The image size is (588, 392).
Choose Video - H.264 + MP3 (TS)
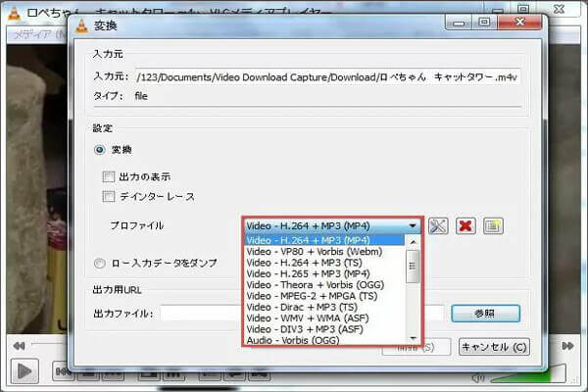(324, 263)
